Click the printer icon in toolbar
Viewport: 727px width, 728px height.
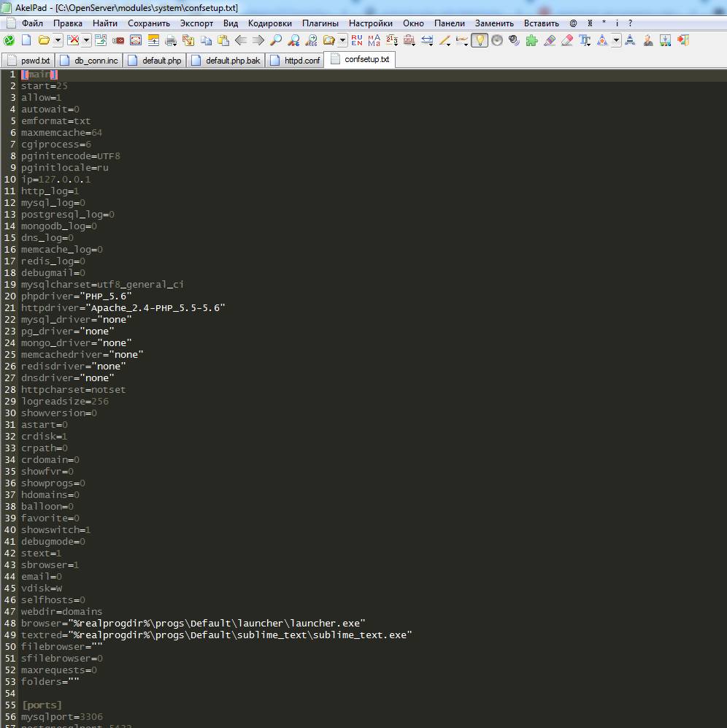(x=171, y=41)
